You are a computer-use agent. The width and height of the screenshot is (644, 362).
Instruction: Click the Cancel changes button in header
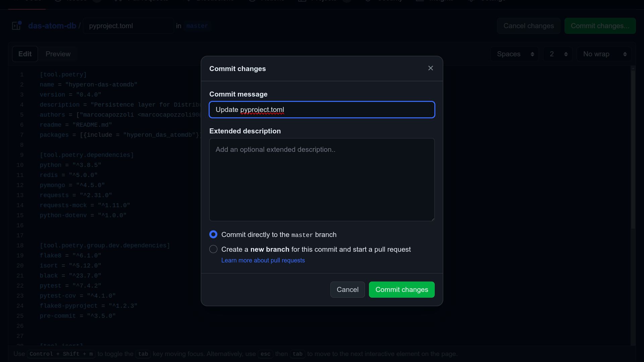[529, 26]
